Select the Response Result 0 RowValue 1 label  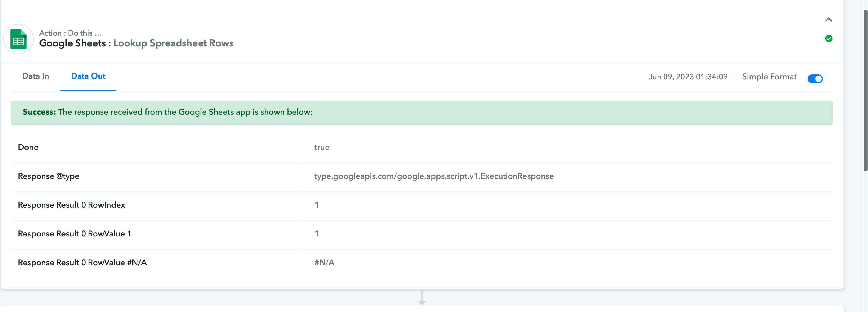click(x=75, y=234)
